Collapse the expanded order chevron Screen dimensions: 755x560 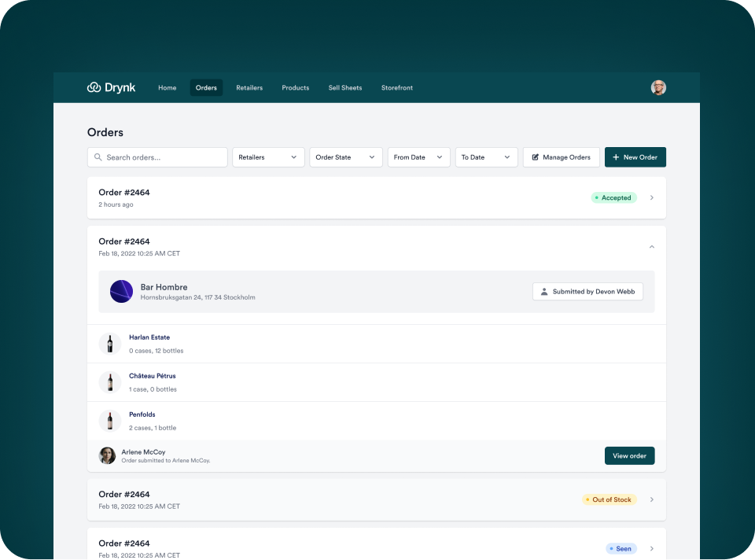(651, 246)
